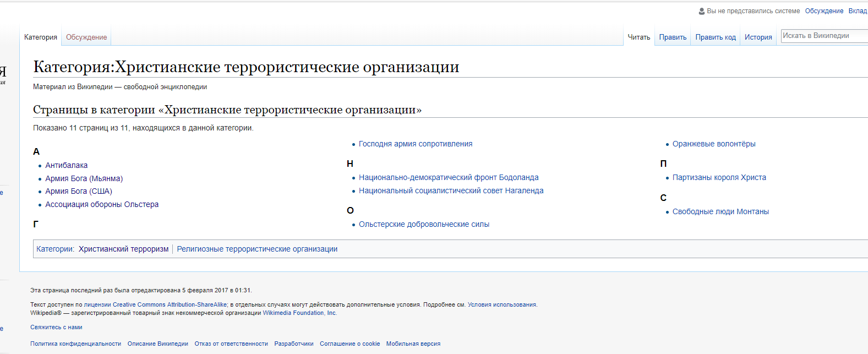Open the Господня армия сопротивления article
Screen dimensions: 868x354
[416, 144]
